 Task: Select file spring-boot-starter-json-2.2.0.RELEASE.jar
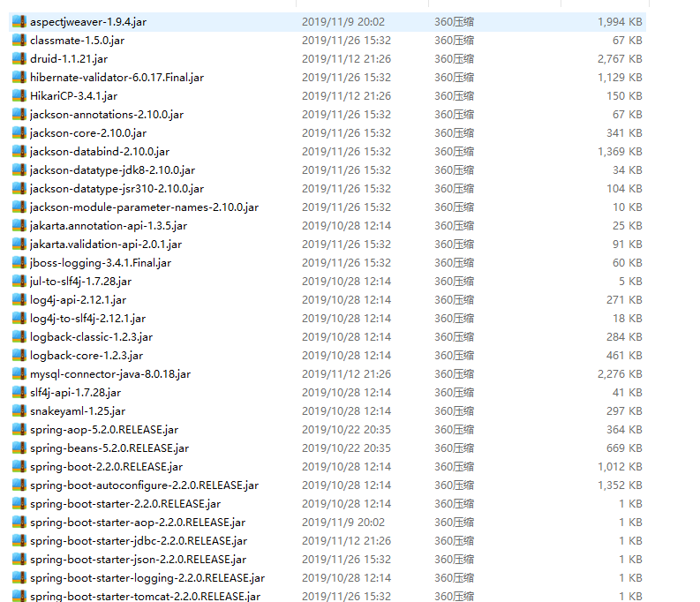139,559
